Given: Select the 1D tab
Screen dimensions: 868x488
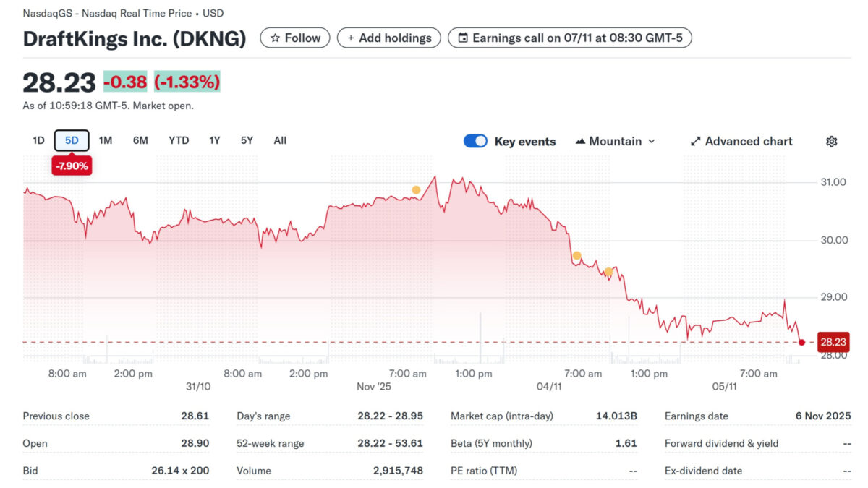Looking at the screenshot, I should pyautogui.click(x=38, y=140).
